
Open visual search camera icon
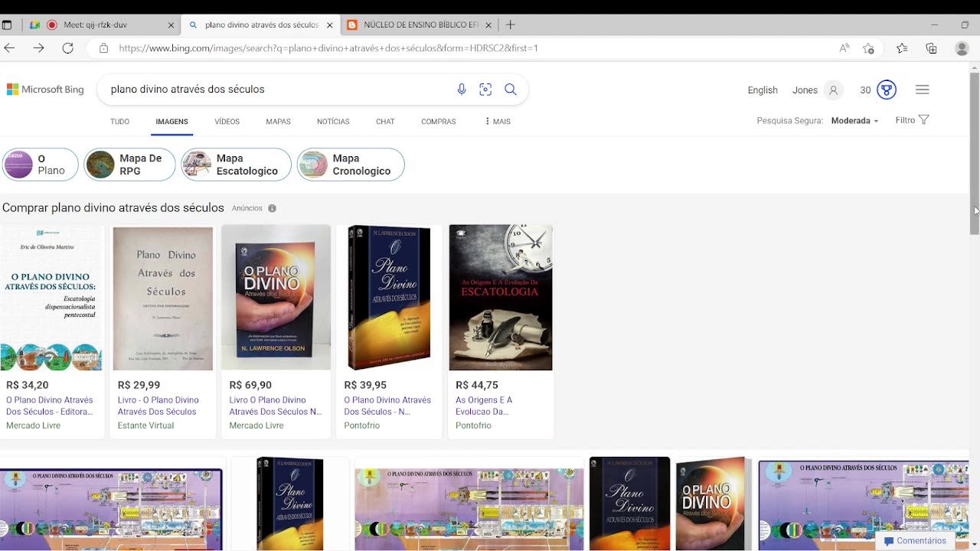click(485, 90)
